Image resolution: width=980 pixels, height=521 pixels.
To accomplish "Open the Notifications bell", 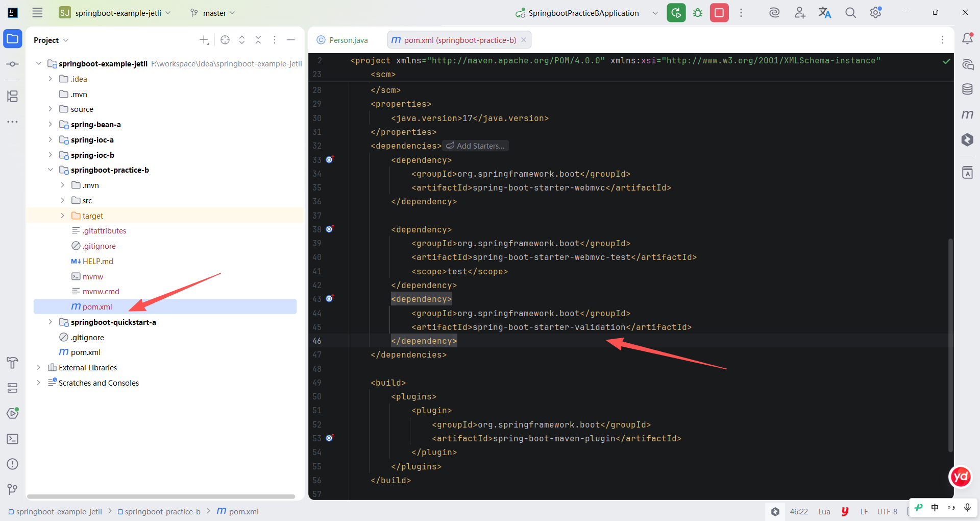I will 967,39.
